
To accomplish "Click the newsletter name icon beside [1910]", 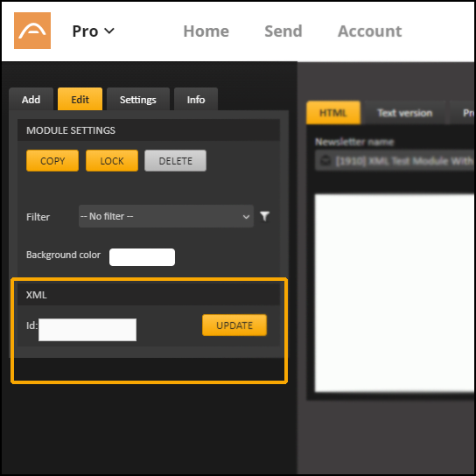I will pos(325,161).
